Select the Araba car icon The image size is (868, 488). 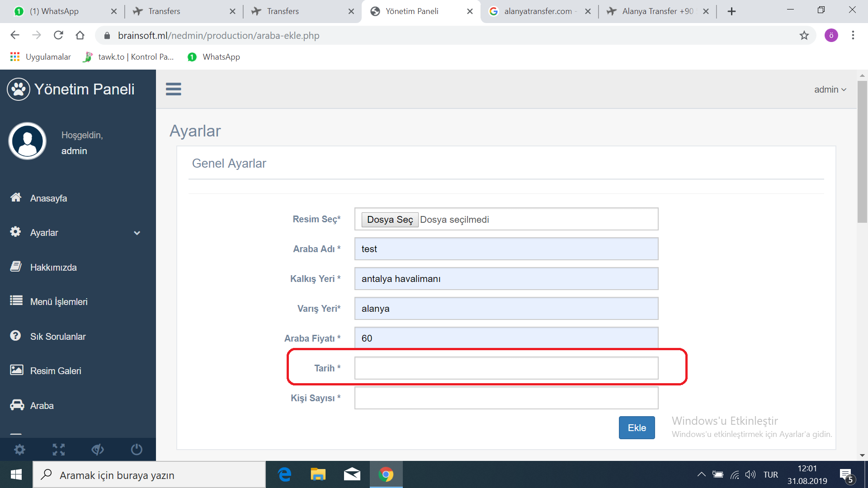[17, 405]
